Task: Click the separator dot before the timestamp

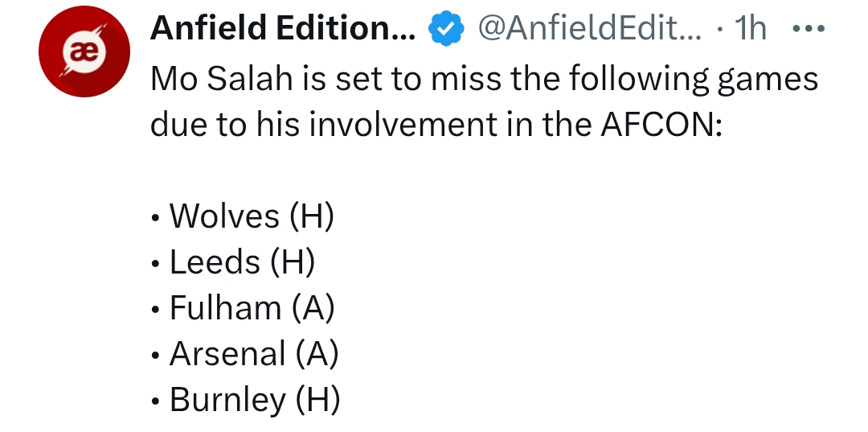Action: click(x=719, y=29)
